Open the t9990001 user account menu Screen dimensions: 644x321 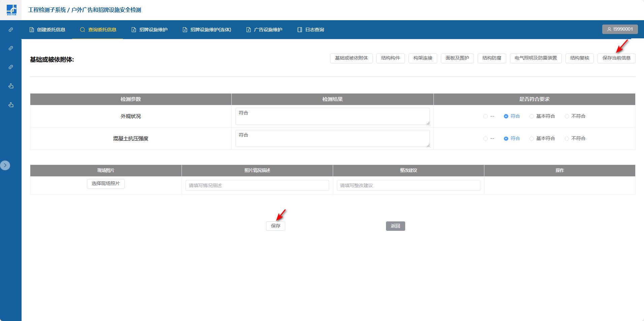click(620, 29)
